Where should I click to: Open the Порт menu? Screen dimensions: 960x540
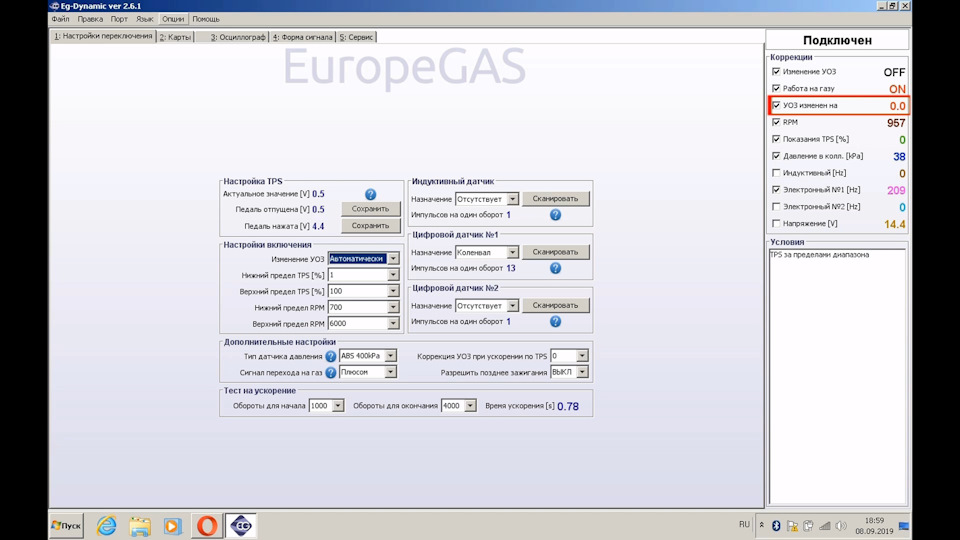click(119, 19)
